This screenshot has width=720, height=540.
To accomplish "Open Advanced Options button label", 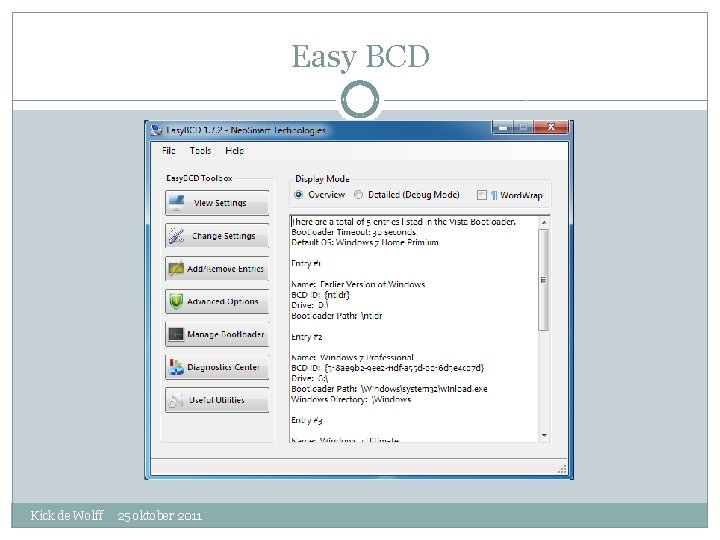I will tap(223, 302).
